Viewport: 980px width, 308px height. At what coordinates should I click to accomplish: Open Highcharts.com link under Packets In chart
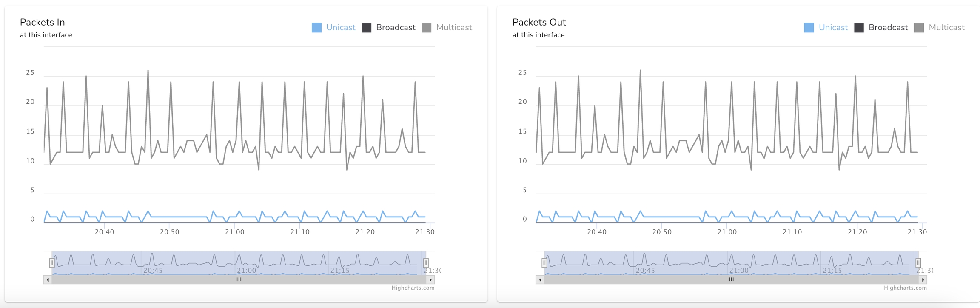pos(413,288)
